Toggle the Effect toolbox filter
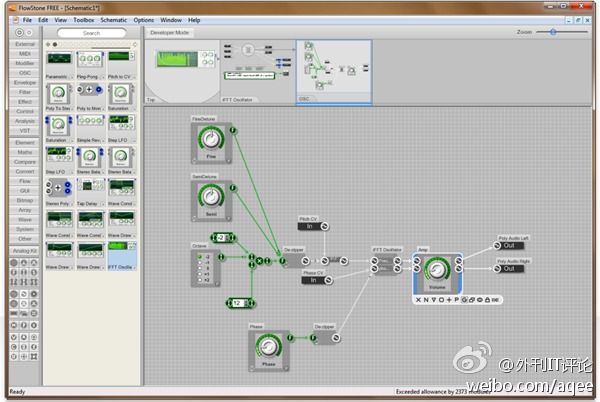 tap(24, 102)
